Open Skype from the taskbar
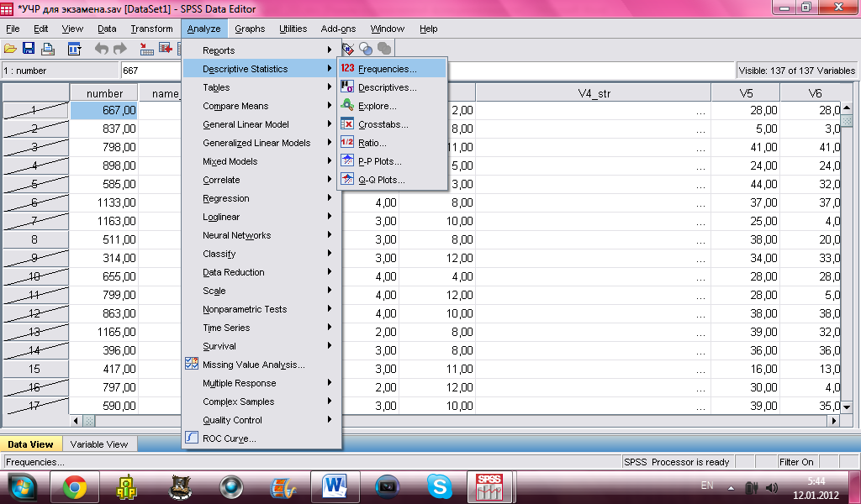 [439, 486]
